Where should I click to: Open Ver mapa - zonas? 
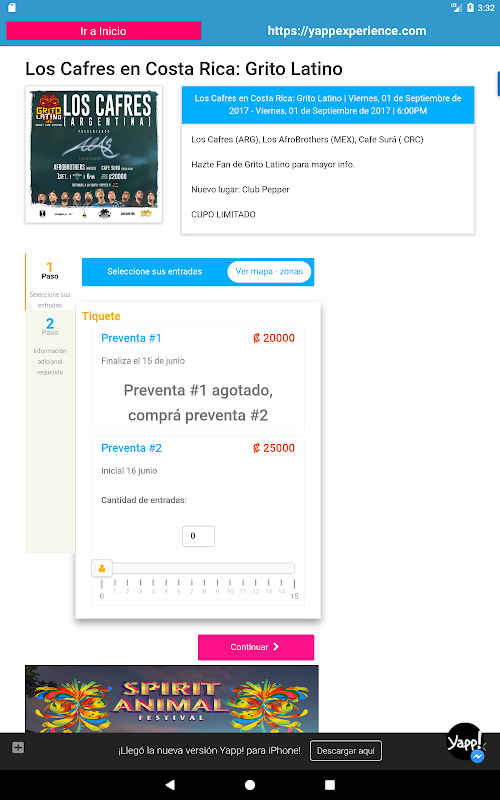point(269,271)
